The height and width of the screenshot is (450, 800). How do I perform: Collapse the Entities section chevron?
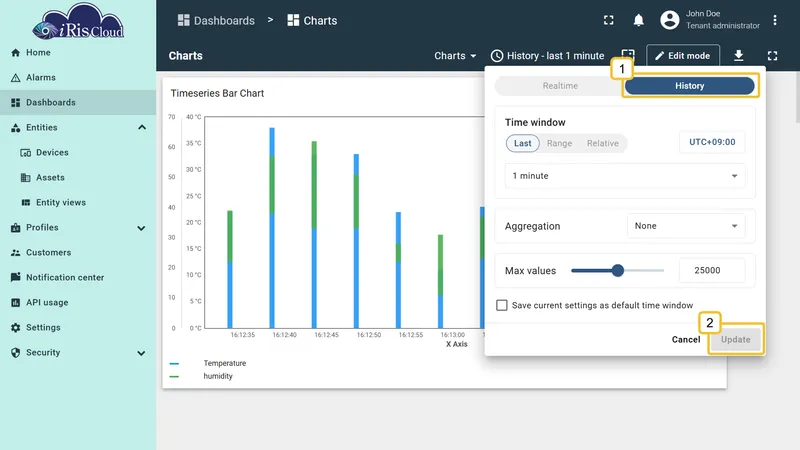click(142, 128)
